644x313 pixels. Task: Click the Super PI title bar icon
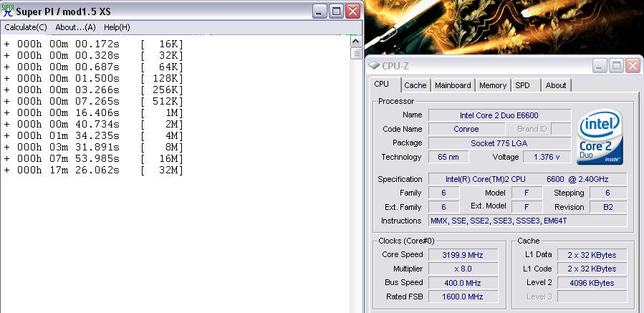click(x=8, y=11)
